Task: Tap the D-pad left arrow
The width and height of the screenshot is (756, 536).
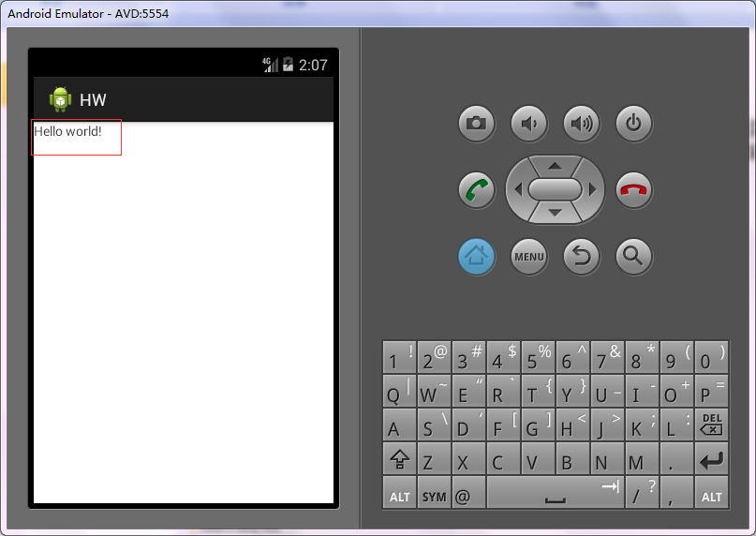Action: tap(518, 189)
